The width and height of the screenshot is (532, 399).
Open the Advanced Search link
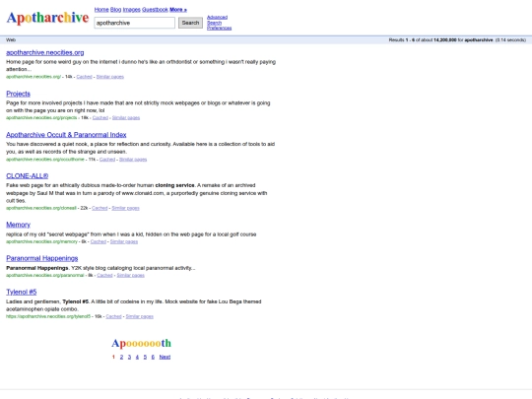click(x=217, y=20)
